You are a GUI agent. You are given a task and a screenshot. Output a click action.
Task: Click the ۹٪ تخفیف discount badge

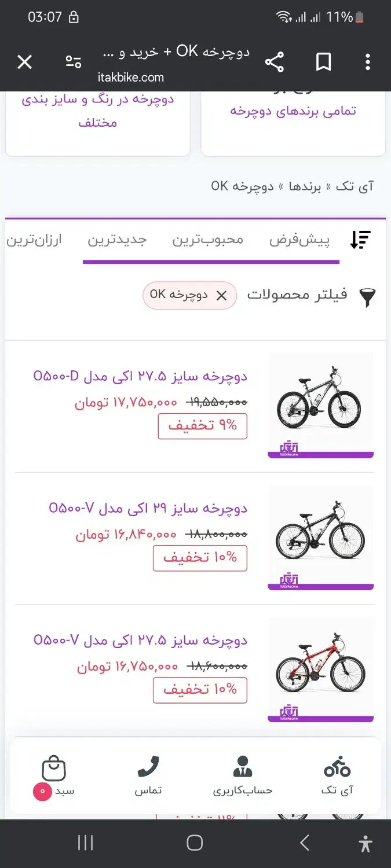click(202, 425)
